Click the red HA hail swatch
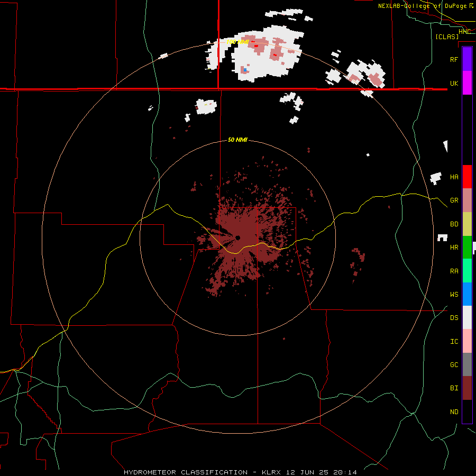 467,177
